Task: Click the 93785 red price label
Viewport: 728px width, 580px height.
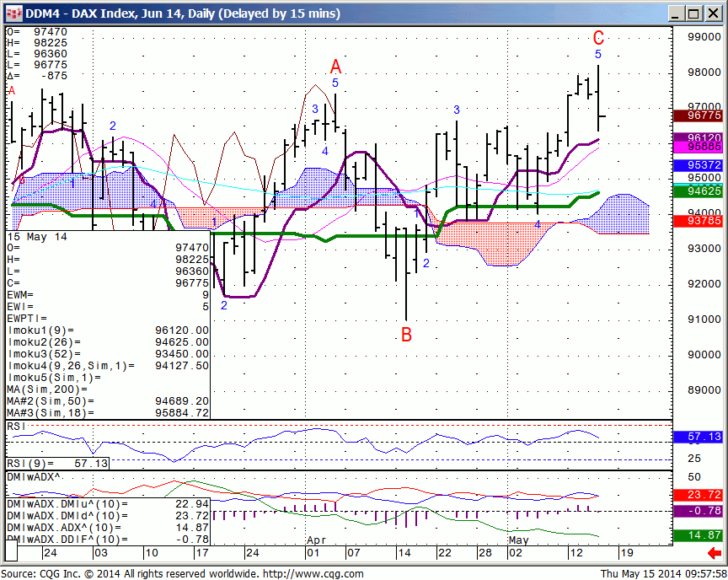Action: pyautogui.click(x=698, y=221)
